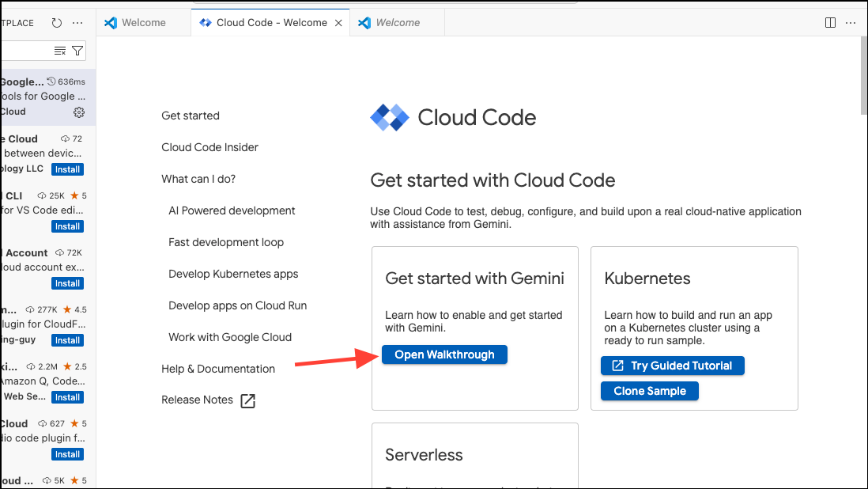Select the Develop Kubernetes apps entry
The height and width of the screenshot is (489, 868).
tap(233, 274)
